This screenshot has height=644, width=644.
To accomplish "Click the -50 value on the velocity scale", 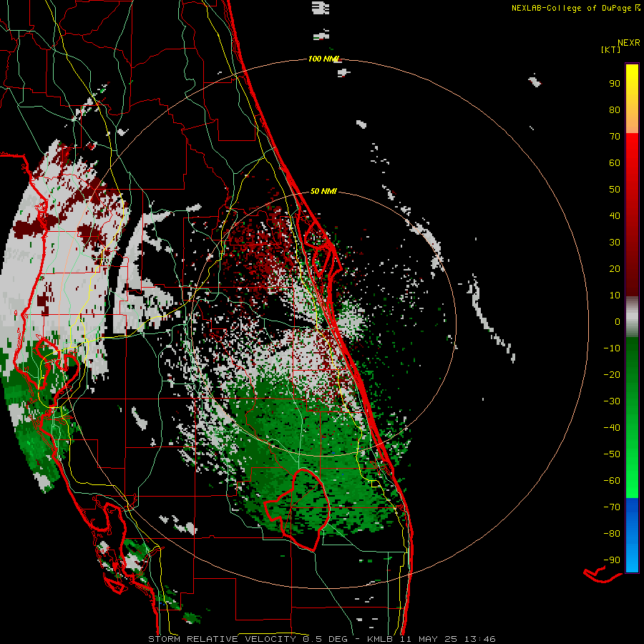I will (x=612, y=454).
